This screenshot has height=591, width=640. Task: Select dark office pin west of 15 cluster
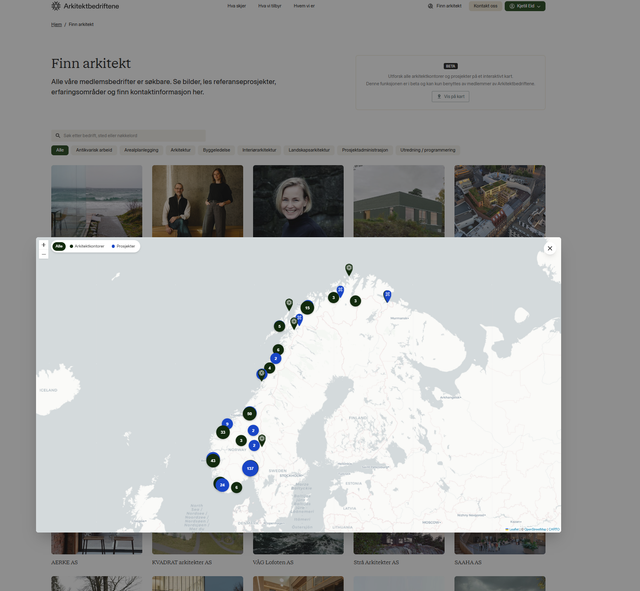pyautogui.click(x=289, y=304)
